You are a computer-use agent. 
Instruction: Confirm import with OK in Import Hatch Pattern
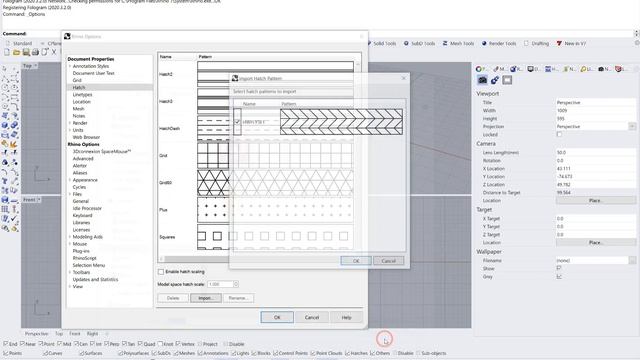(356, 261)
